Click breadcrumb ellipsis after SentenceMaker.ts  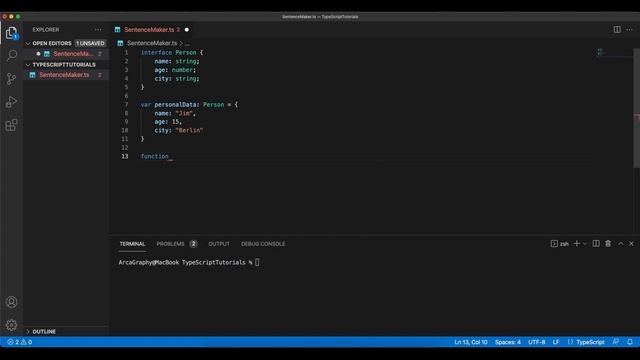[x=187, y=43]
